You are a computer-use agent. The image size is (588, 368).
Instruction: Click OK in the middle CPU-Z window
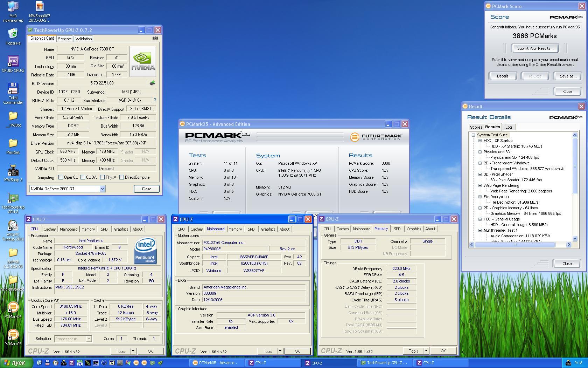[x=297, y=351]
